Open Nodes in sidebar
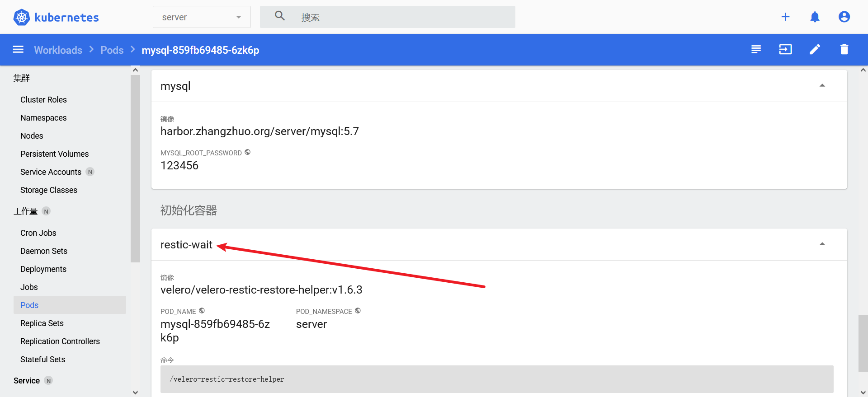The width and height of the screenshot is (868, 397). click(32, 135)
